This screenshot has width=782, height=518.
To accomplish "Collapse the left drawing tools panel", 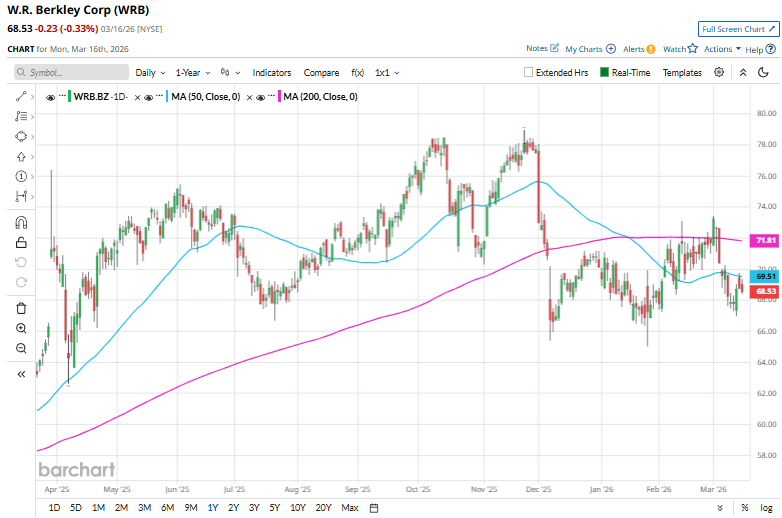I will (x=21, y=373).
